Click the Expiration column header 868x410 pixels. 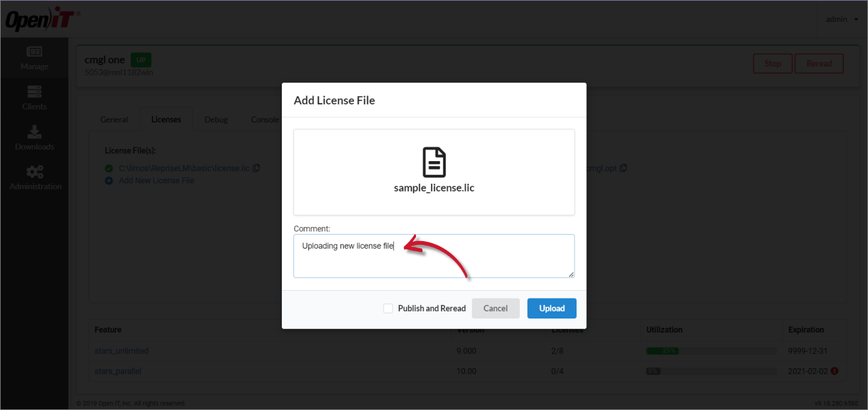pyautogui.click(x=806, y=329)
